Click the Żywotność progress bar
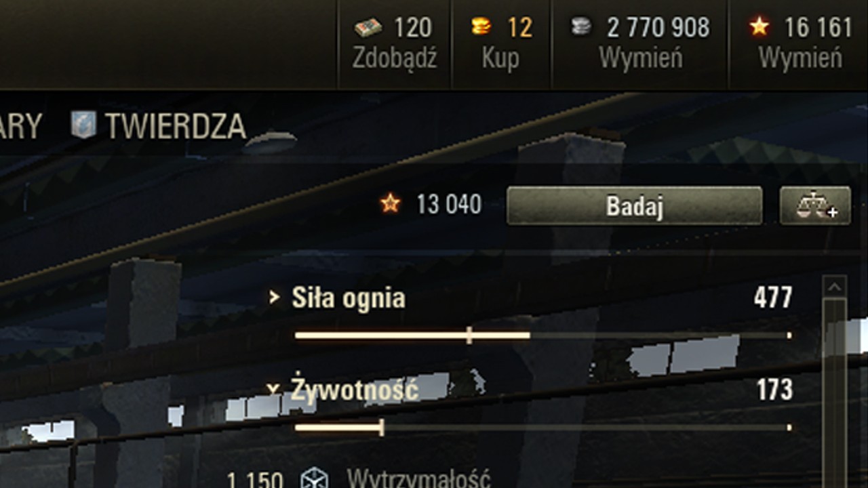Image resolution: width=868 pixels, height=488 pixels. click(x=543, y=427)
